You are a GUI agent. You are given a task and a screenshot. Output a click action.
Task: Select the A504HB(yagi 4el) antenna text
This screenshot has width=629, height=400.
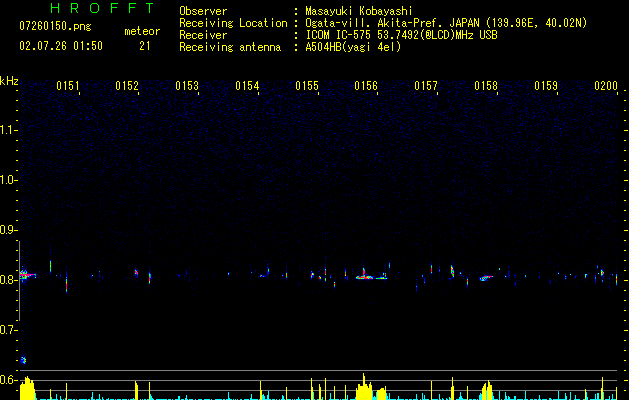click(353, 47)
